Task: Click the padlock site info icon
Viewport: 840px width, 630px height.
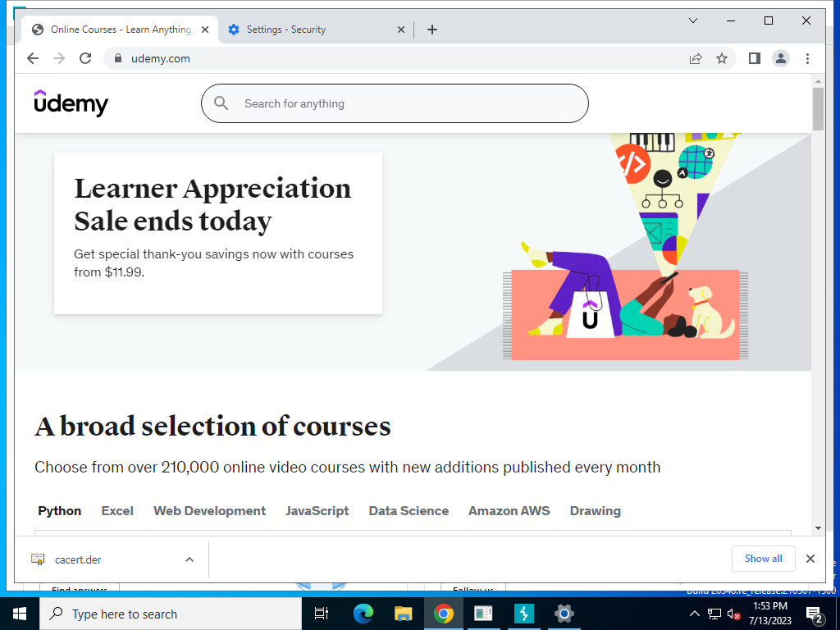Action: tap(118, 58)
